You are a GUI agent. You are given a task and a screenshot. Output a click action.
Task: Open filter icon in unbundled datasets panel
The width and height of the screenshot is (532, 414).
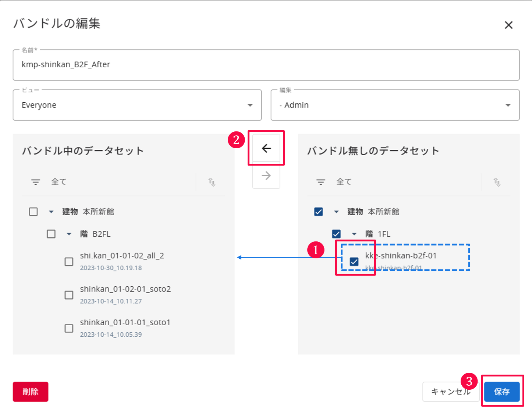[x=321, y=182]
